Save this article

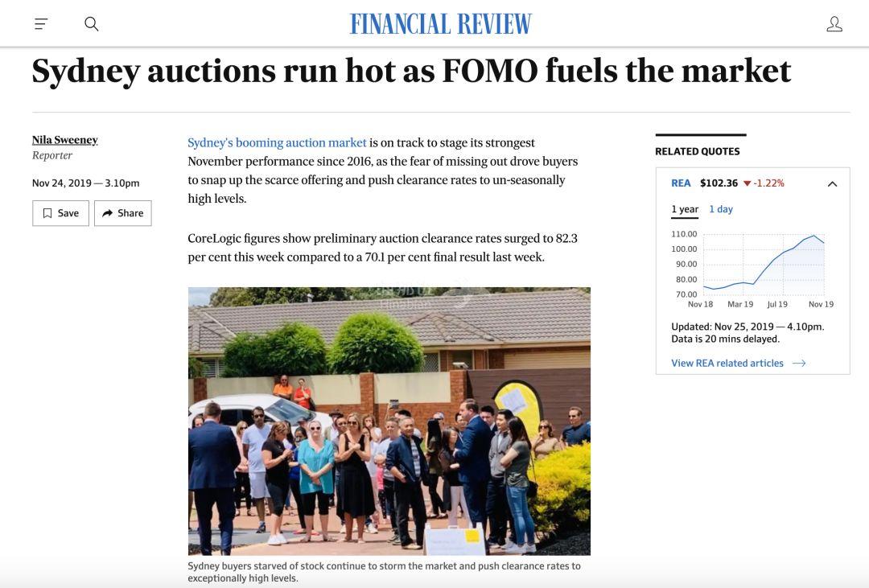pos(60,213)
